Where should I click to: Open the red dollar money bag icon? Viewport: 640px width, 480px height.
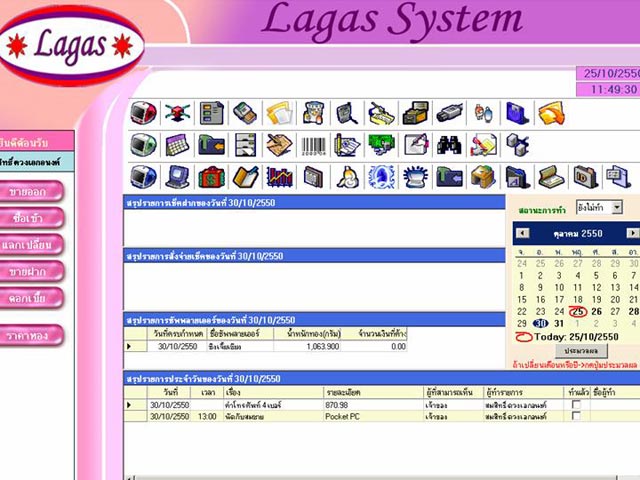pos(211,177)
